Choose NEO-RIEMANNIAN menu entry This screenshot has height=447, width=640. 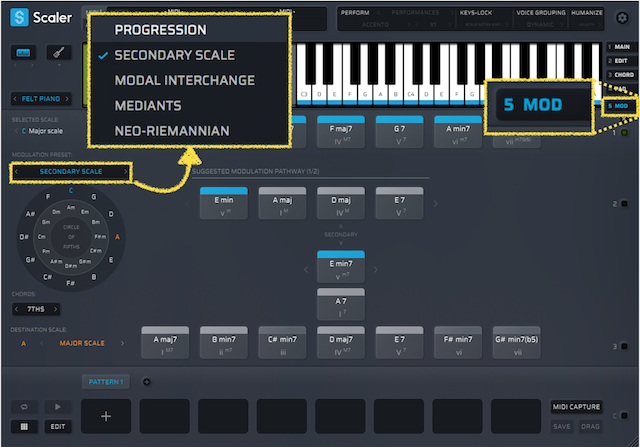coord(172,131)
